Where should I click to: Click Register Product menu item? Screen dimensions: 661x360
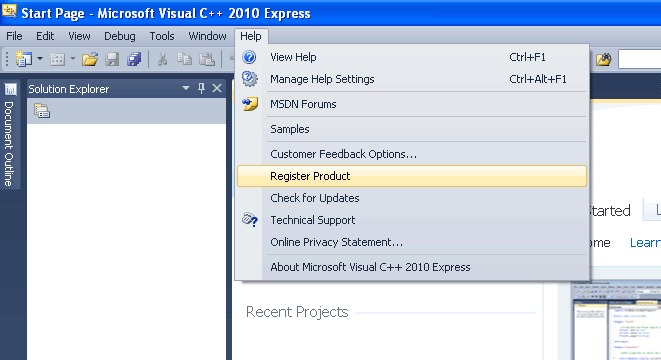[x=412, y=176]
